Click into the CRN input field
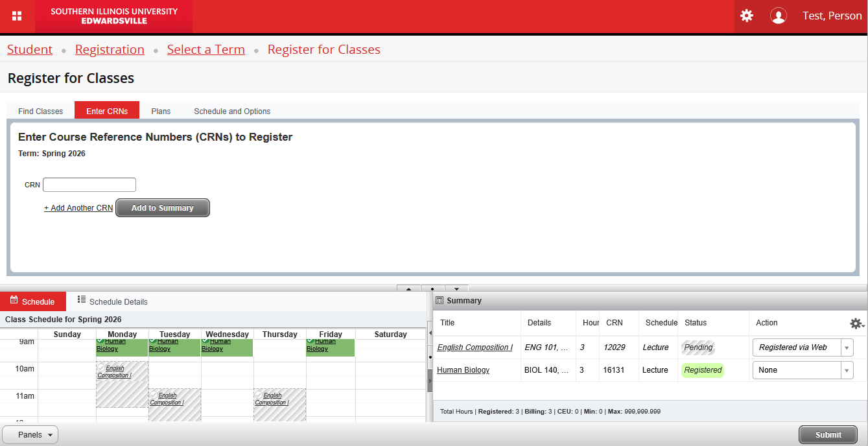The width and height of the screenshot is (868, 446). [x=89, y=185]
